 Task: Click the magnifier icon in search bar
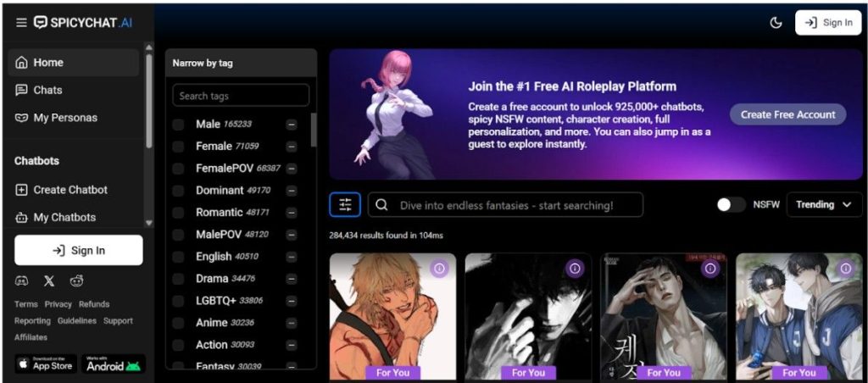381,205
